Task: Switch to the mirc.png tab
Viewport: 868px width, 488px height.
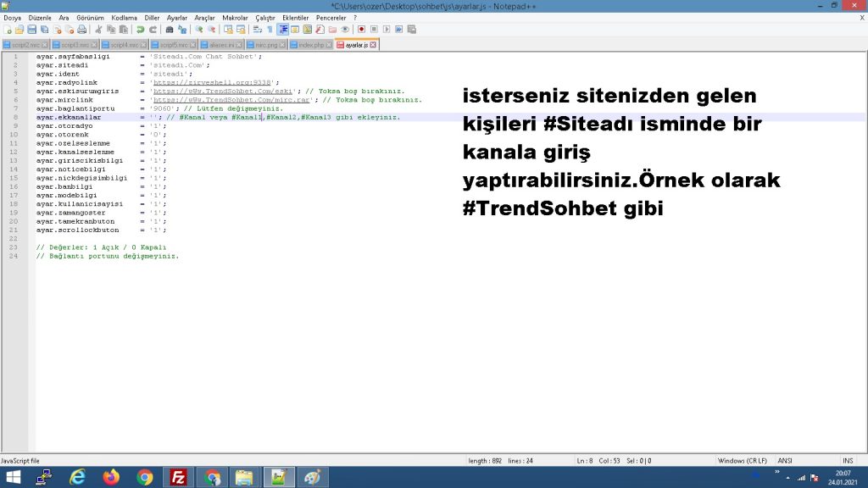Action: pyautogui.click(x=266, y=45)
